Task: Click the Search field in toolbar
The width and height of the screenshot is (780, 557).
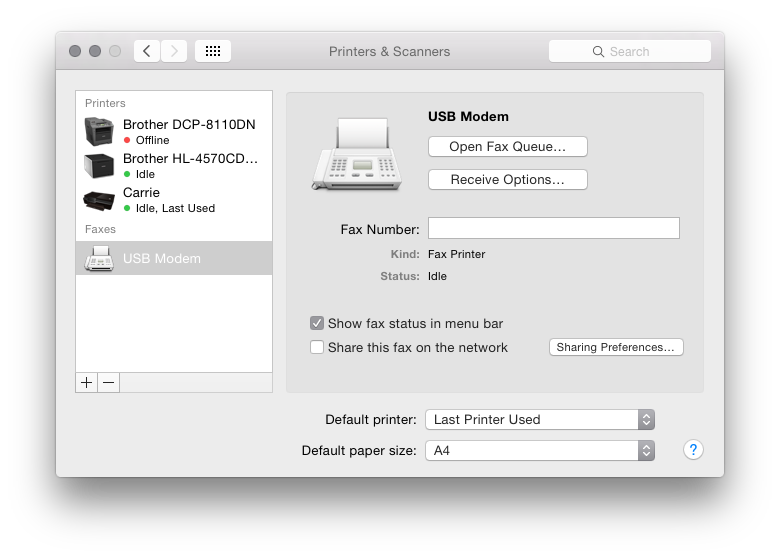Action: click(630, 51)
